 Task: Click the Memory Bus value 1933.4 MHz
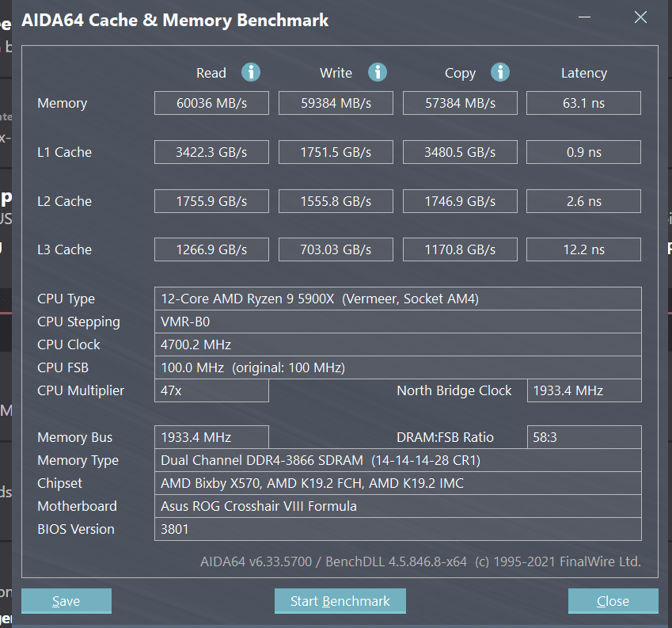point(211,437)
